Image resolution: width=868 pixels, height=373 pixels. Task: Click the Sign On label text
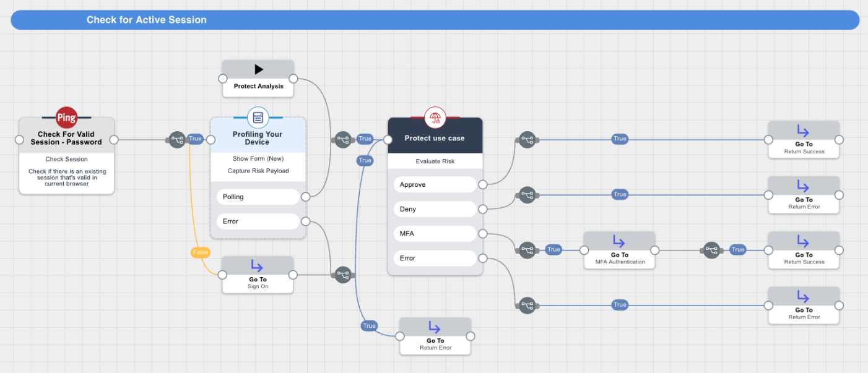tap(258, 286)
